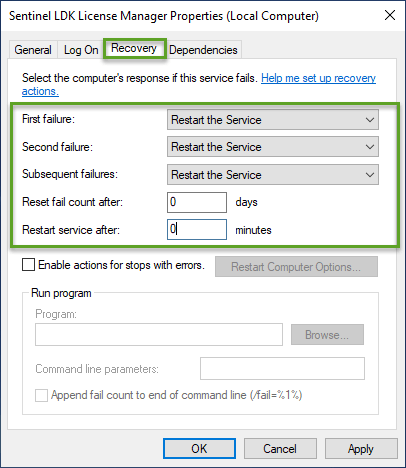The height and width of the screenshot is (468, 406).
Task: Close the Properties dialog with X icon
Action: (x=390, y=15)
